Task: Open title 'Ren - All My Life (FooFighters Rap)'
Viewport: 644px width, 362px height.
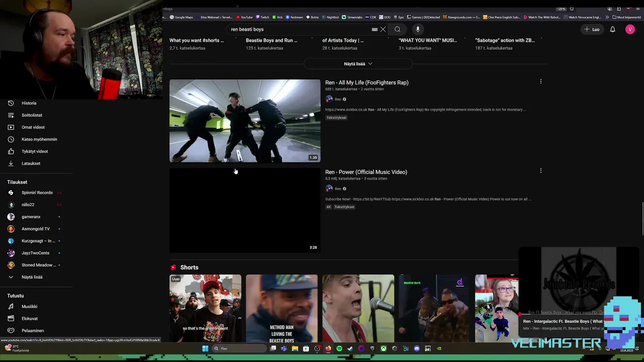Action: tap(367, 82)
